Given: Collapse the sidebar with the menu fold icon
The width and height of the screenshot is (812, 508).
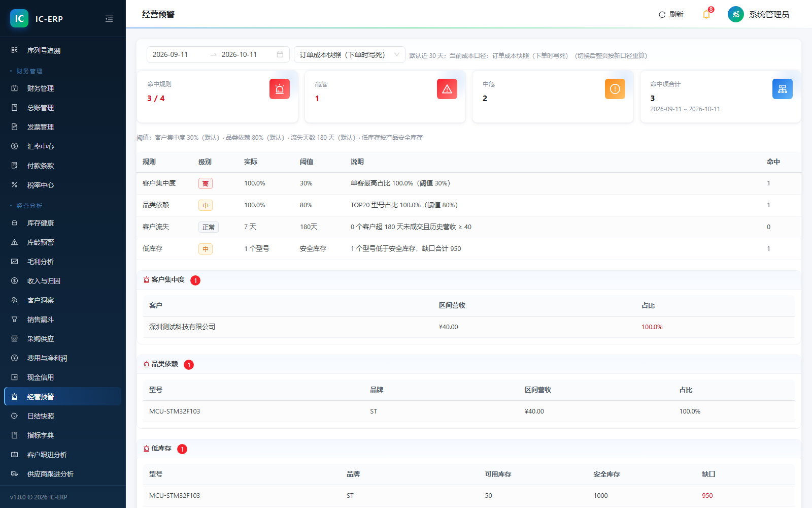Looking at the screenshot, I should coord(109,19).
